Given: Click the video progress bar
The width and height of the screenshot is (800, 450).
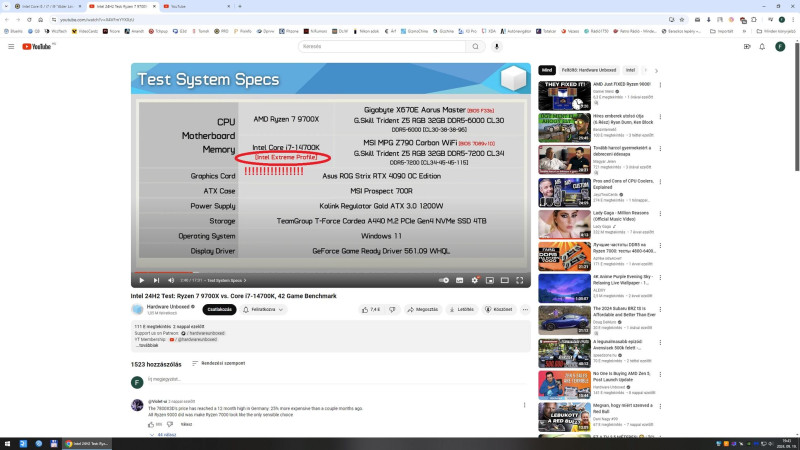Looking at the screenshot, I should tap(331, 272).
